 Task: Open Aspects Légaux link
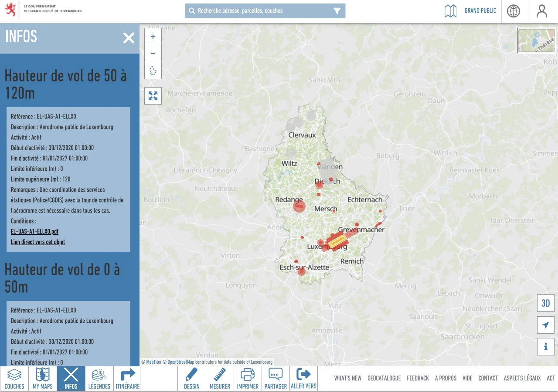[522, 378]
